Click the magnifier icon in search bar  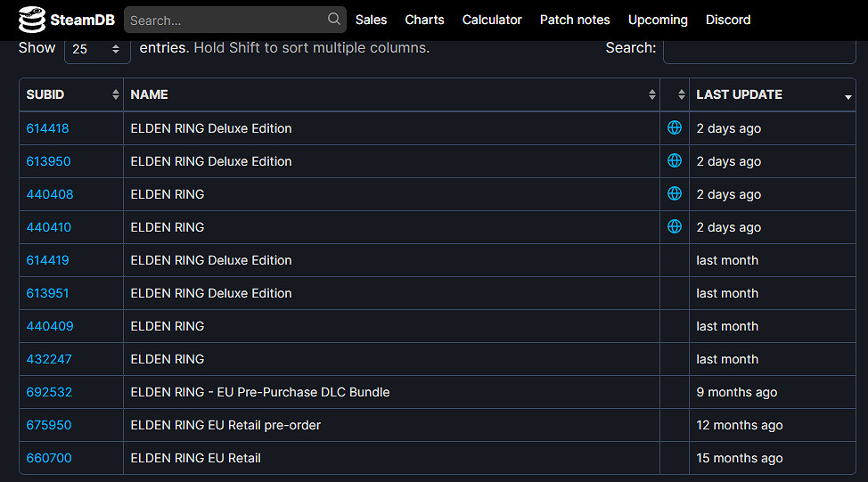click(334, 19)
